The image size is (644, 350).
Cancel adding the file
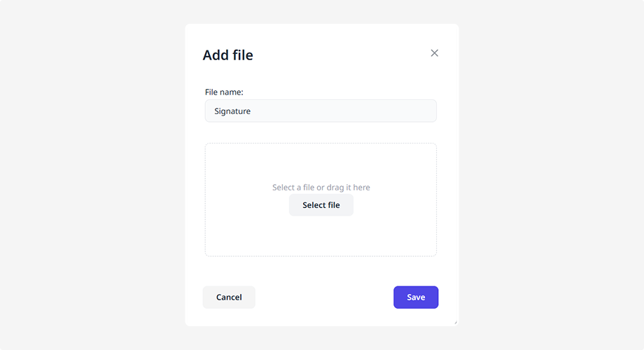click(229, 297)
